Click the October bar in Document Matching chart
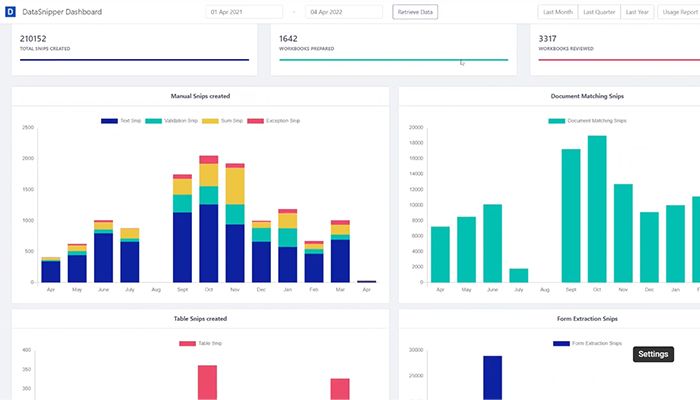 (597, 210)
